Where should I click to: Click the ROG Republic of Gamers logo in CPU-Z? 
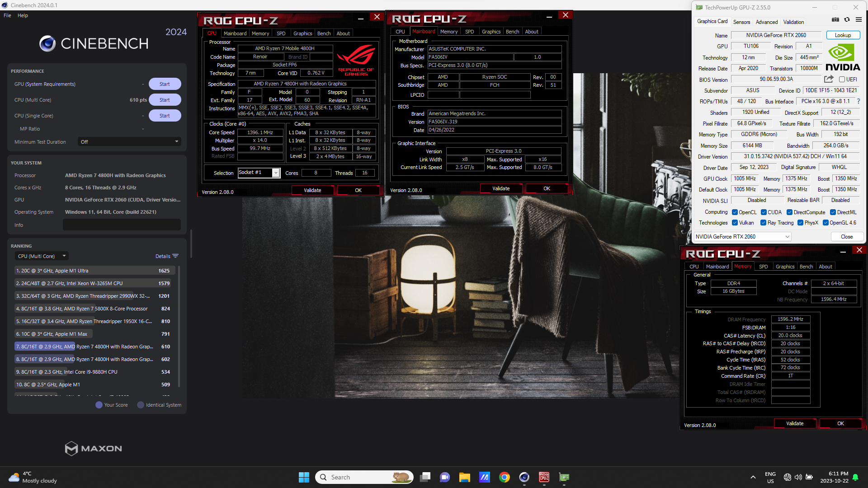(x=356, y=60)
